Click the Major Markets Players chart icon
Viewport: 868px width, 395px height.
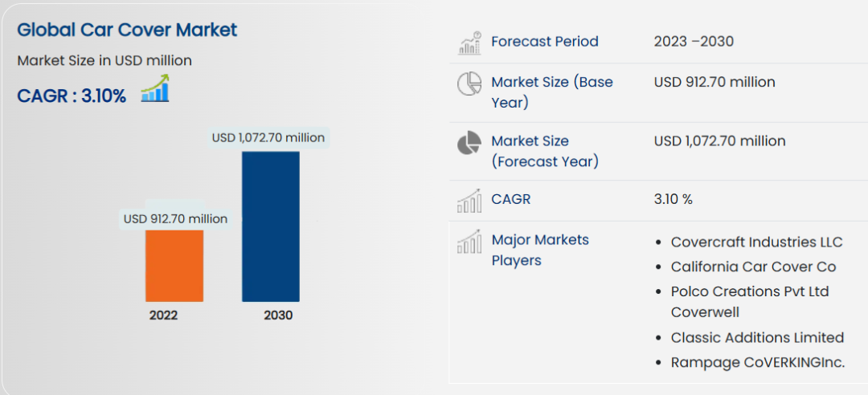[469, 242]
